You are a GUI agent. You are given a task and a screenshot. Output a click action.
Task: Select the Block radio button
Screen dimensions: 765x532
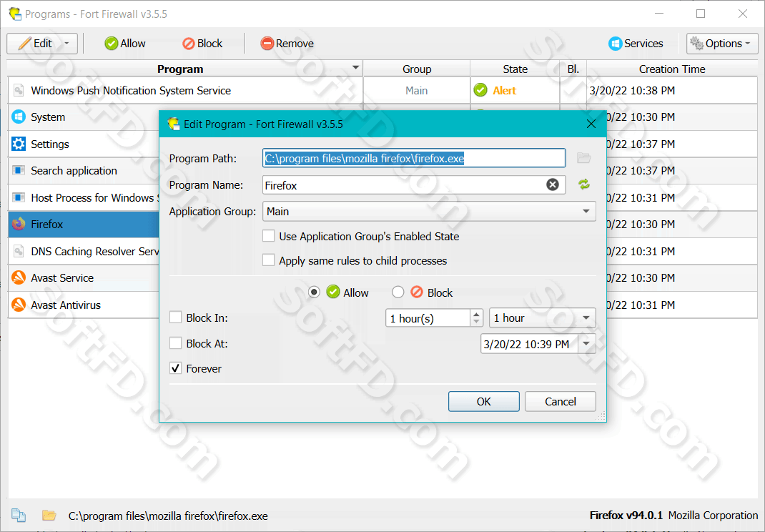click(x=398, y=292)
